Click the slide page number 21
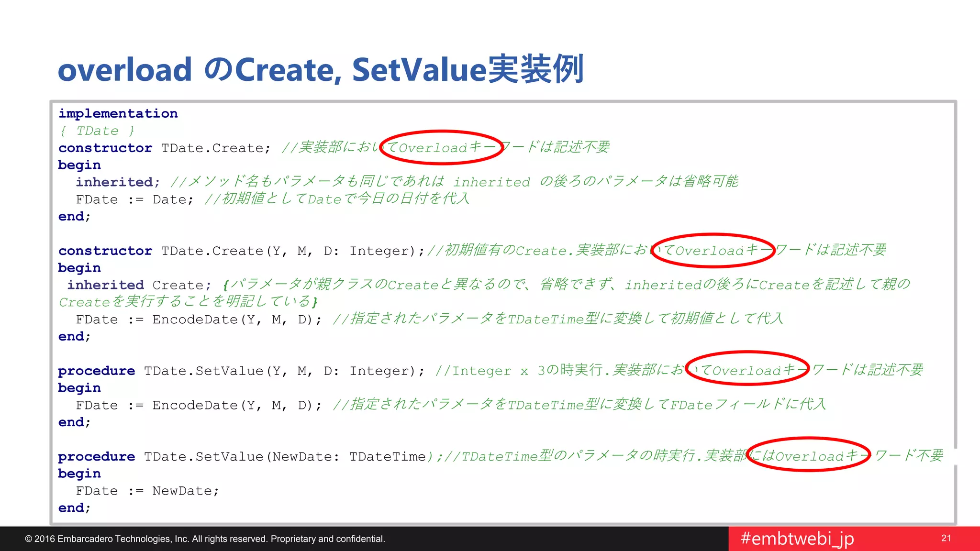Screen dimensions: 980x551 pos(946,538)
